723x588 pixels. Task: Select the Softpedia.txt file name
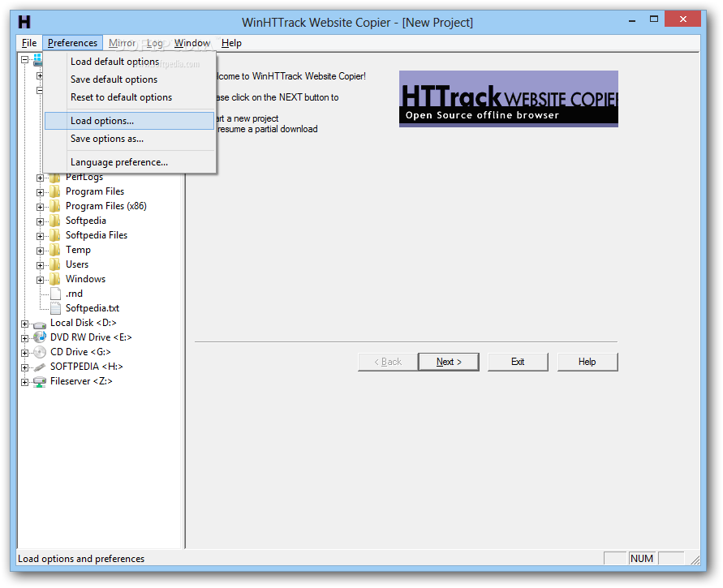93,308
